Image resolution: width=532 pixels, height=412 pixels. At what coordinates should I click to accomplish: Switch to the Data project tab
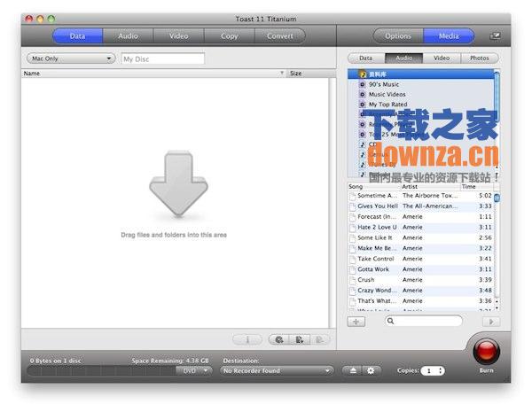pos(78,36)
